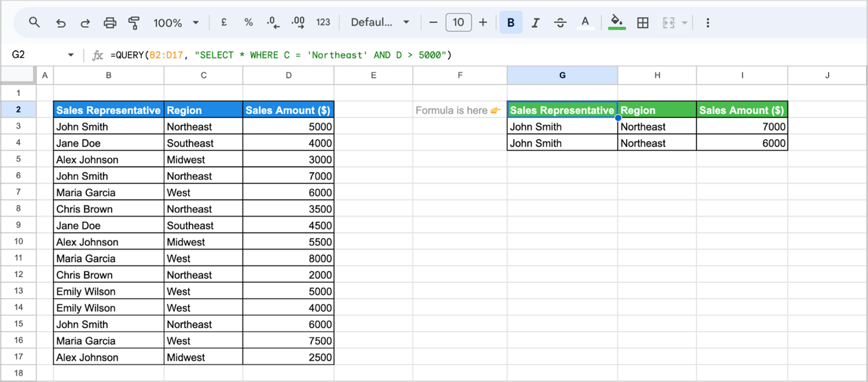This screenshot has height=382, width=868.
Task: Select the cell with value 2500
Action: (x=288, y=357)
